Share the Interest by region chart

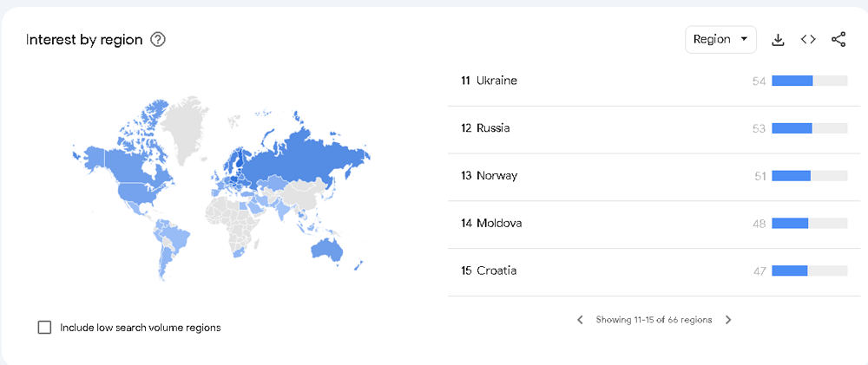click(x=838, y=40)
